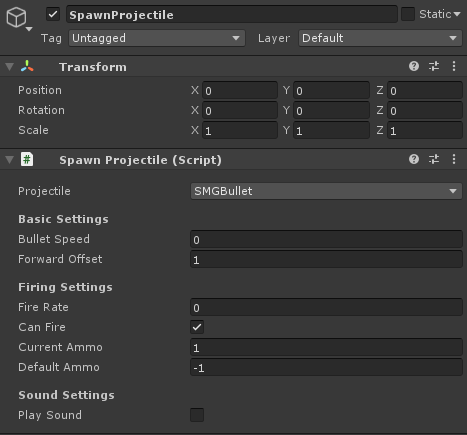Click the Position Y field
Viewport: 467px width, 435px height.
click(331, 90)
